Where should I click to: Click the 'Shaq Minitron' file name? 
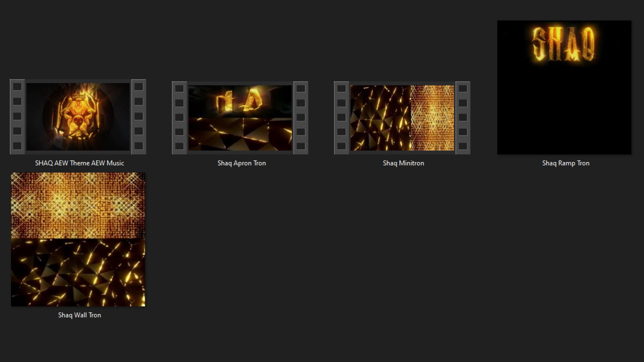(x=403, y=163)
